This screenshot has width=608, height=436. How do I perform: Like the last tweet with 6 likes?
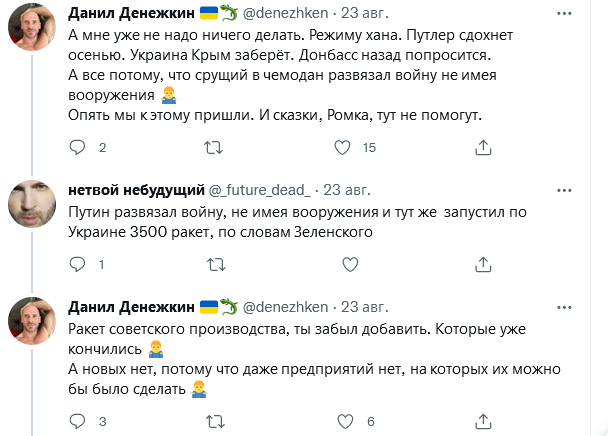coord(342,420)
